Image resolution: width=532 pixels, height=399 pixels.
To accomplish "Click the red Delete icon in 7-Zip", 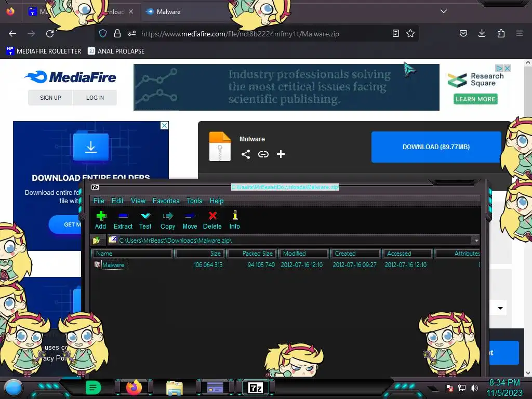I will [x=212, y=216].
